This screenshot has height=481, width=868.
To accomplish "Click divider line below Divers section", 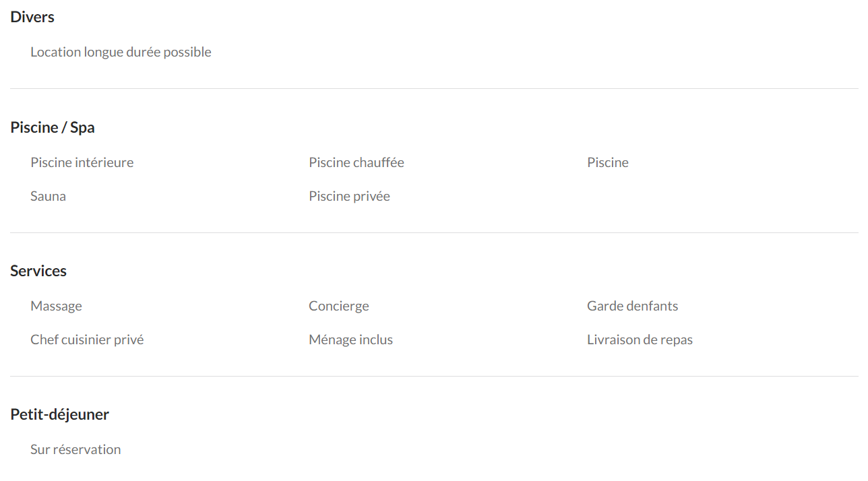I will pyautogui.click(x=434, y=88).
